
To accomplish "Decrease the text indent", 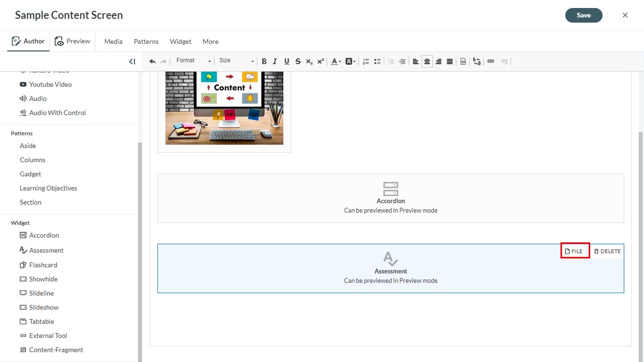I will pos(391,61).
